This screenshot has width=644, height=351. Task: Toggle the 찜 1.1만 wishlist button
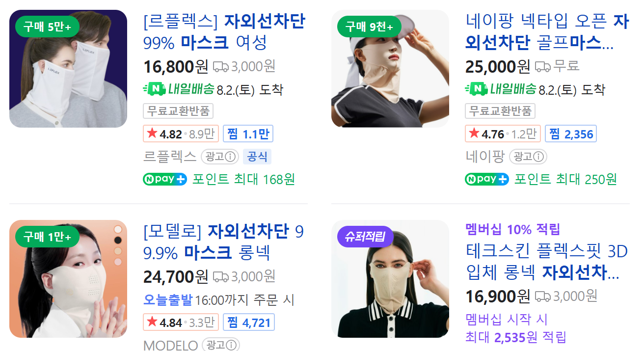248,134
